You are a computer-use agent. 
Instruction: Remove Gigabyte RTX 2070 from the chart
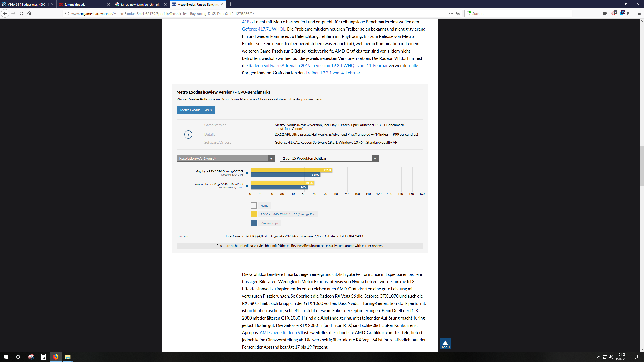[x=247, y=173]
